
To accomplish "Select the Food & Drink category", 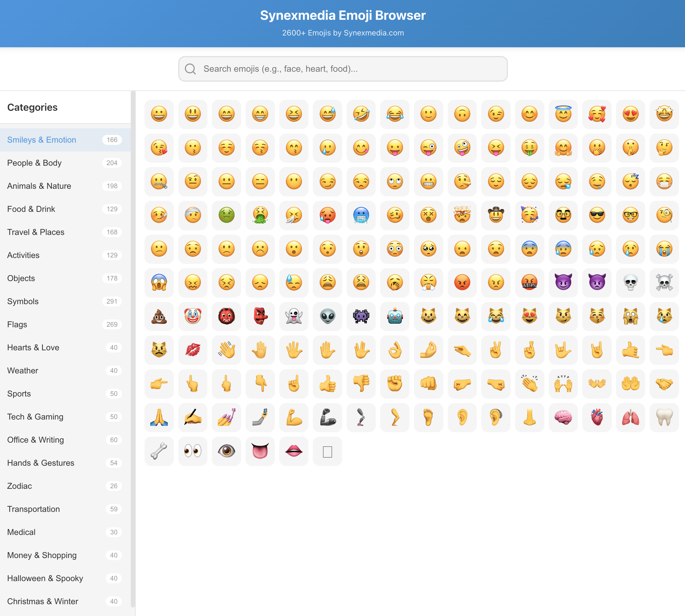I will pyautogui.click(x=31, y=209).
